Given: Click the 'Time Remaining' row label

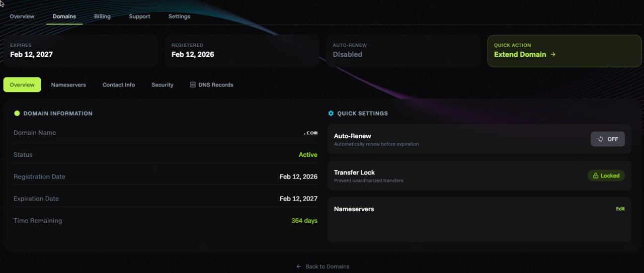Looking at the screenshot, I should pos(38,221).
